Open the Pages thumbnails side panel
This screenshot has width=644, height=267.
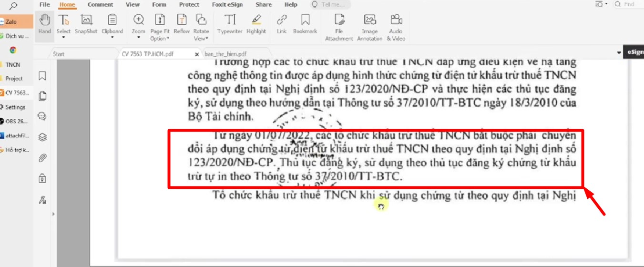(x=42, y=96)
